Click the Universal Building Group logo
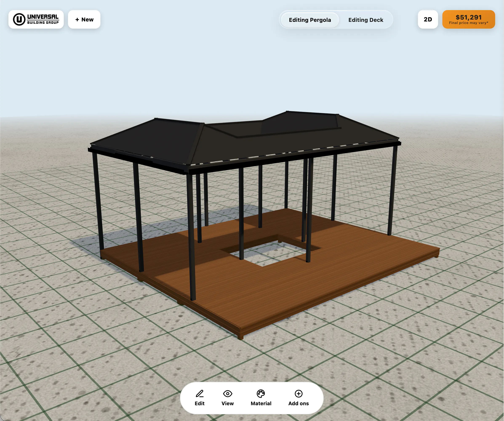This screenshot has height=421, width=504. (x=36, y=19)
